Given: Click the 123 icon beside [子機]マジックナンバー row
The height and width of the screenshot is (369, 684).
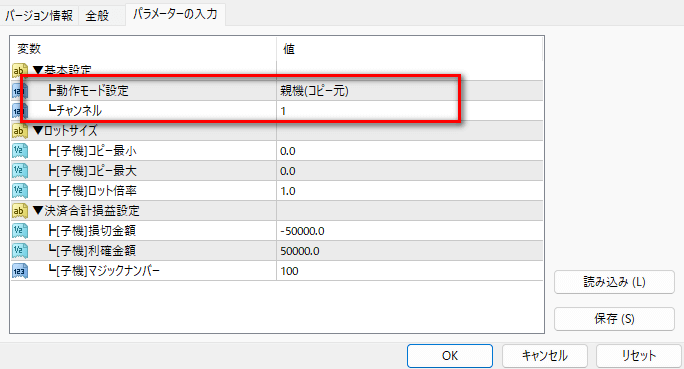Looking at the screenshot, I should (20, 271).
